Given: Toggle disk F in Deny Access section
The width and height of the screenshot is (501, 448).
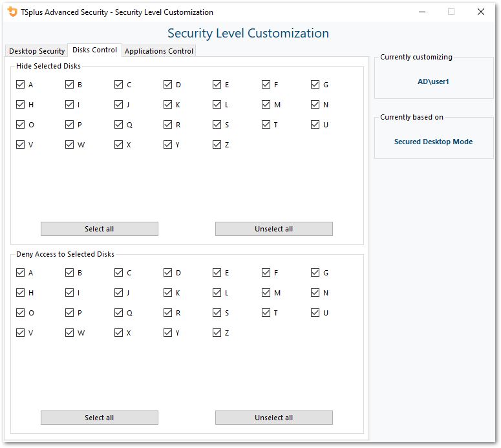Looking at the screenshot, I should (x=266, y=273).
